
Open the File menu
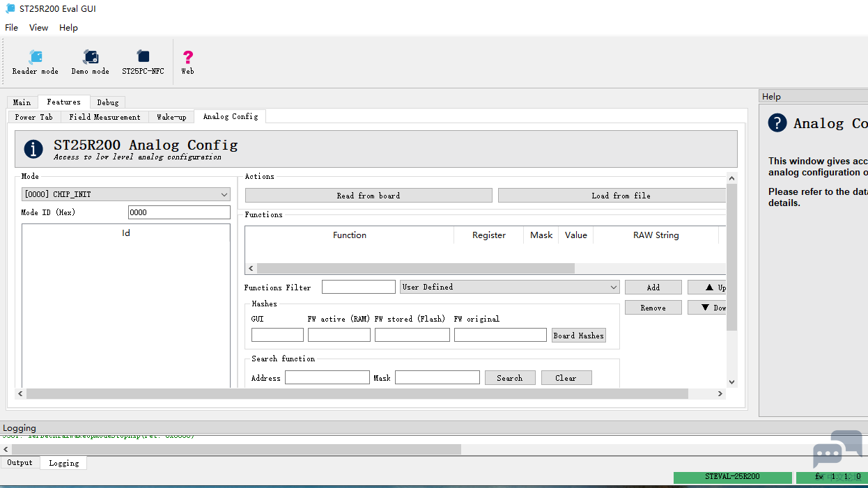point(11,28)
